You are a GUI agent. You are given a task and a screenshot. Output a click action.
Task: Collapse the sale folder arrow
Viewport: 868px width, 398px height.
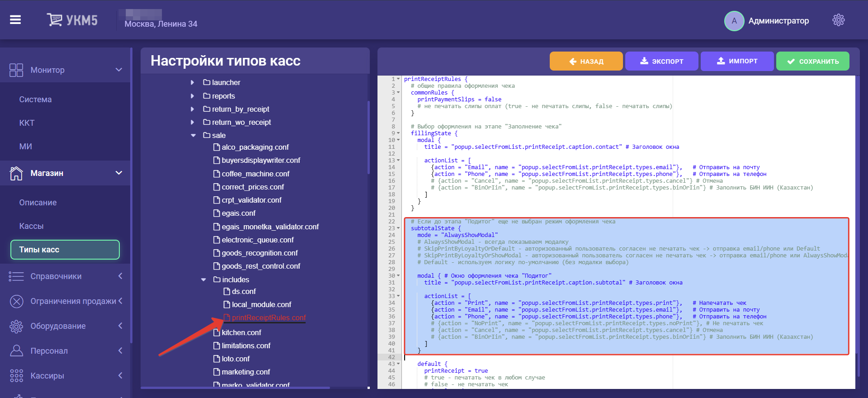193,135
